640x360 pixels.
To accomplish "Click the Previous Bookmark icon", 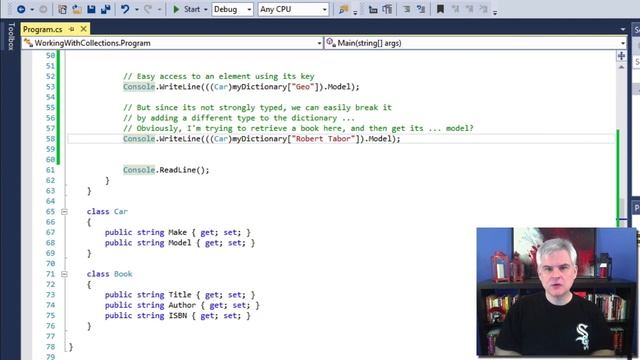I will click(x=455, y=9).
